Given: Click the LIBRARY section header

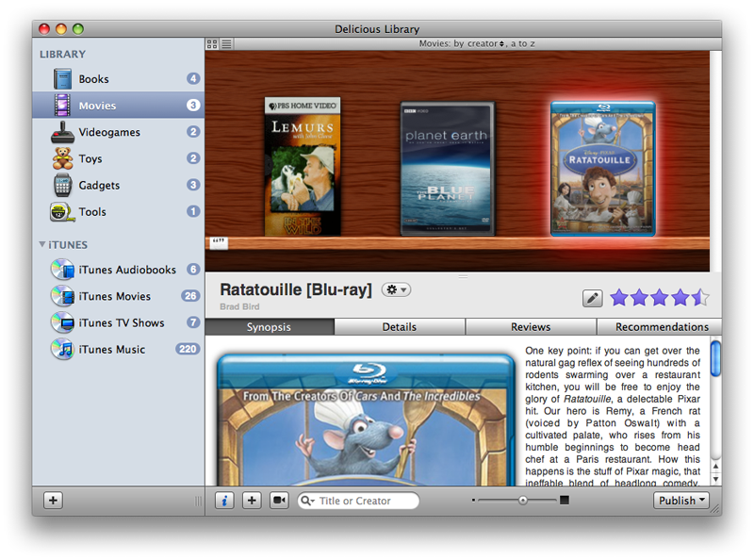Looking at the screenshot, I should 62,54.
